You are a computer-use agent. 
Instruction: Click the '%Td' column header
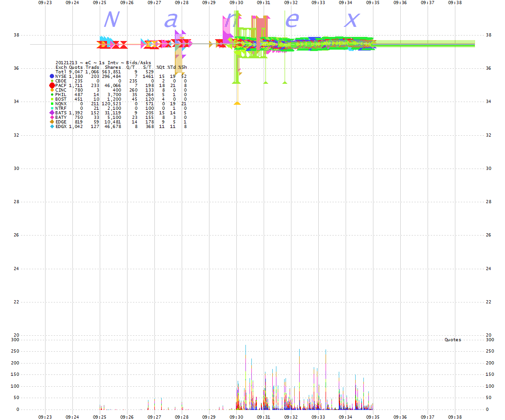pos(172,67)
